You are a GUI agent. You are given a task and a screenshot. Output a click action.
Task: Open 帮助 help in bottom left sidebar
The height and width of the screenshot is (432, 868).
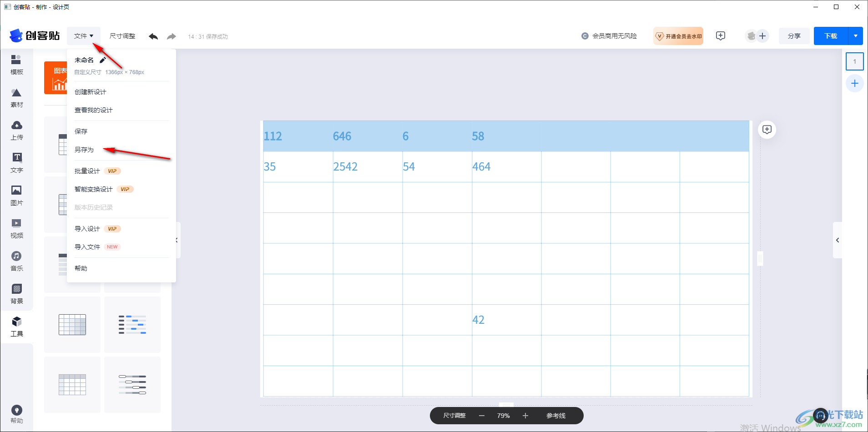16,414
